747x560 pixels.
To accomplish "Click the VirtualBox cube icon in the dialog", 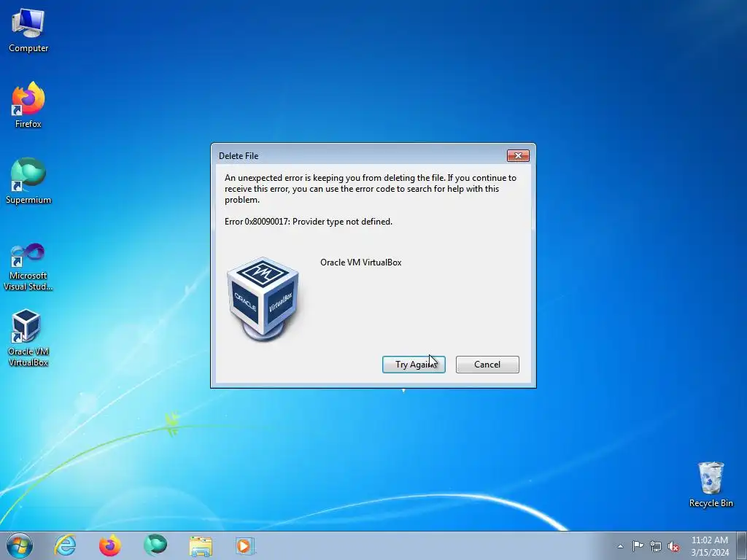I will tap(263, 299).
